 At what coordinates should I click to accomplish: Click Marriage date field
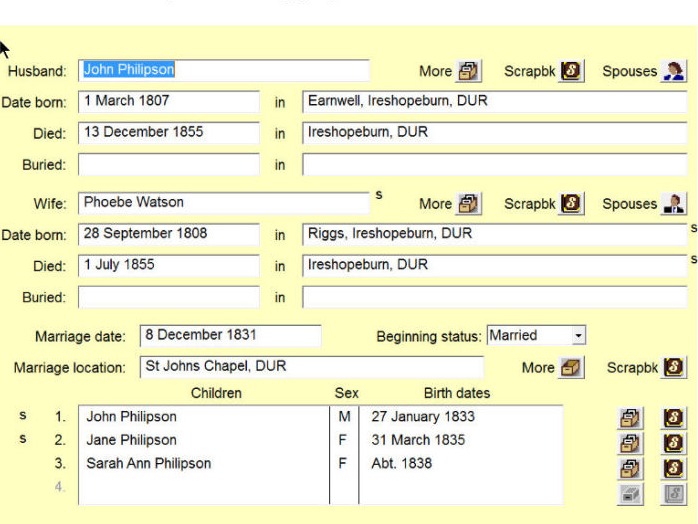tap(231, 336)
